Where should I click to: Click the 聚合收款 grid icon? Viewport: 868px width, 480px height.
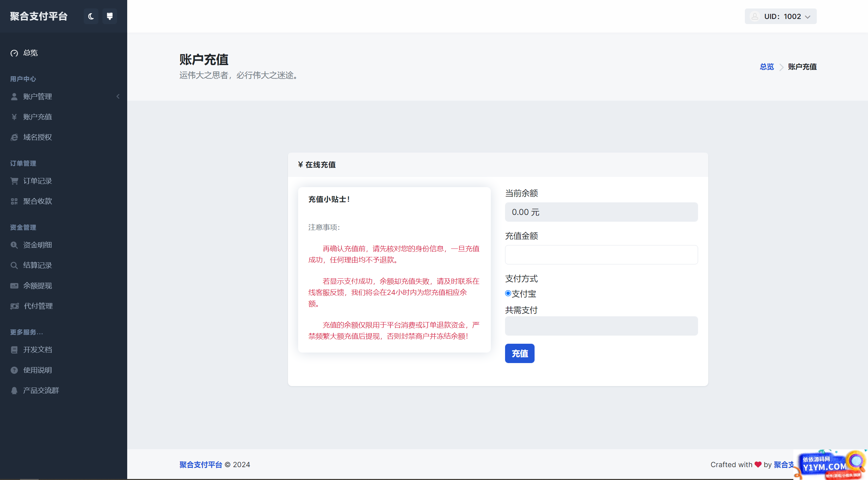(x=14, y=201)
